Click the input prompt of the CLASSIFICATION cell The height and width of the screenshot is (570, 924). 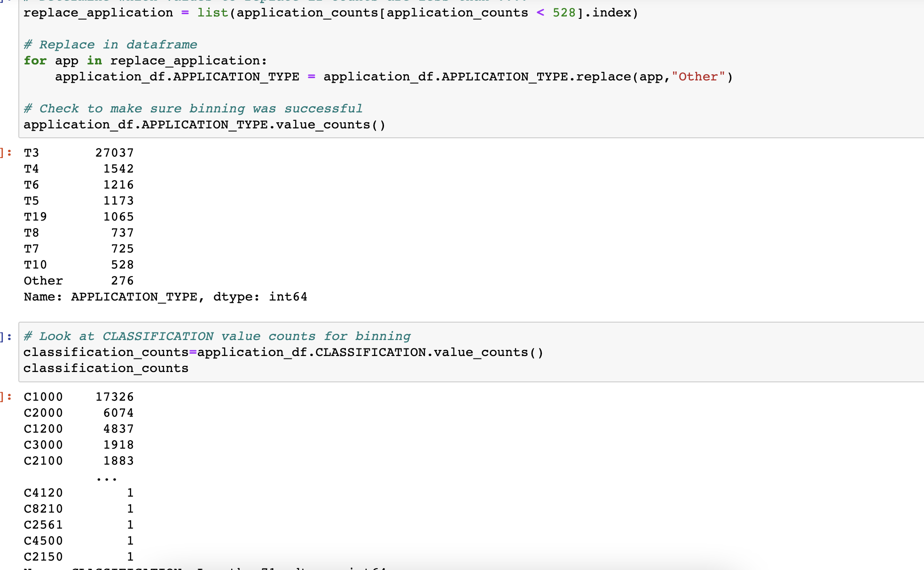pos(7,336)
